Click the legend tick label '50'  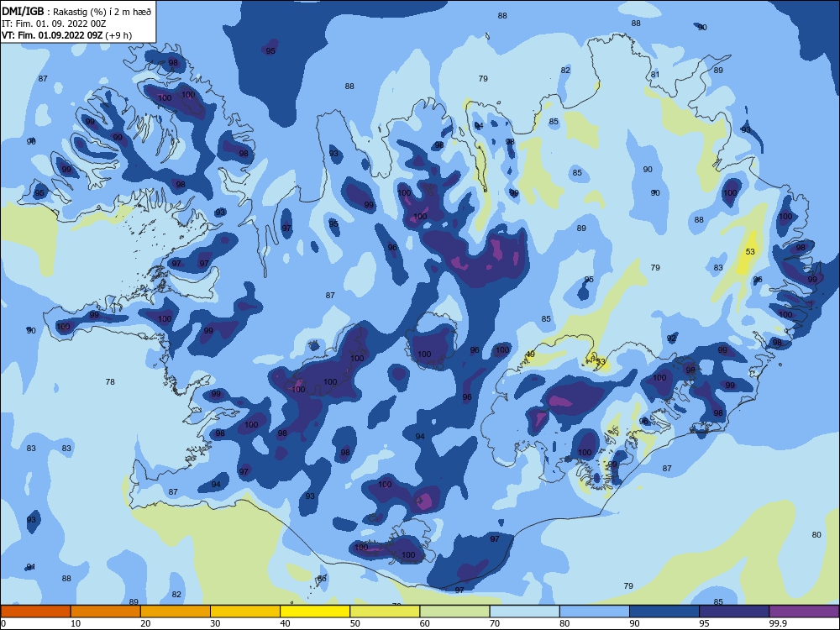[354, 623]
